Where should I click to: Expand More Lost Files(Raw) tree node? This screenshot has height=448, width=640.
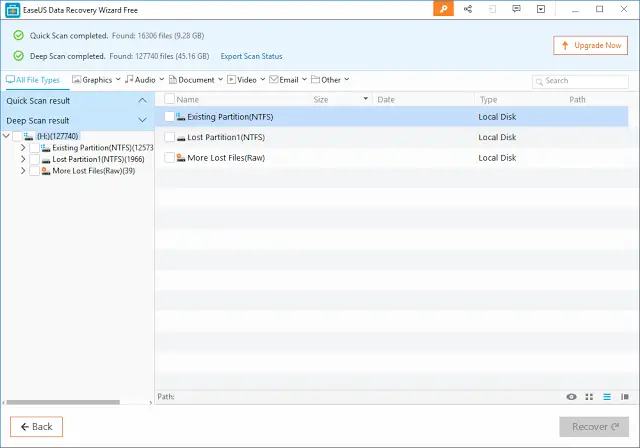tap(23, 171)
